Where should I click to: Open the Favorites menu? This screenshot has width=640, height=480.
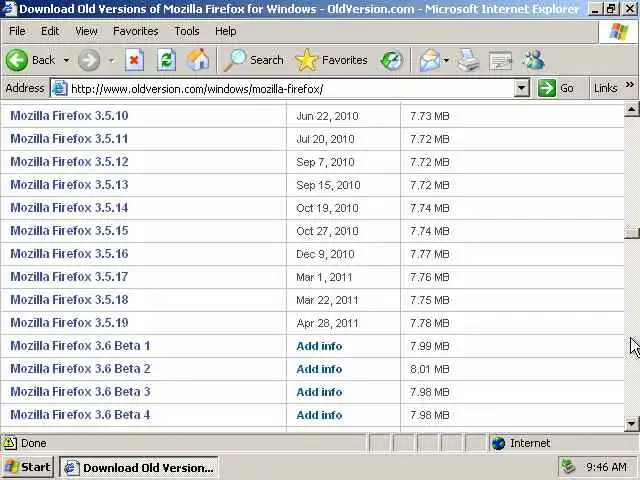136,31
